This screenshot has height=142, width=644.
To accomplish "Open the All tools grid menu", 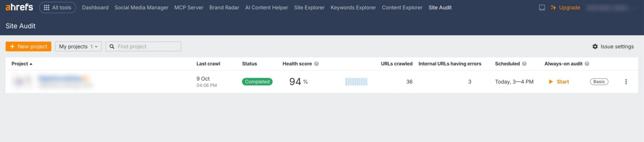I will pyautogui.click(x=57, y=7).
